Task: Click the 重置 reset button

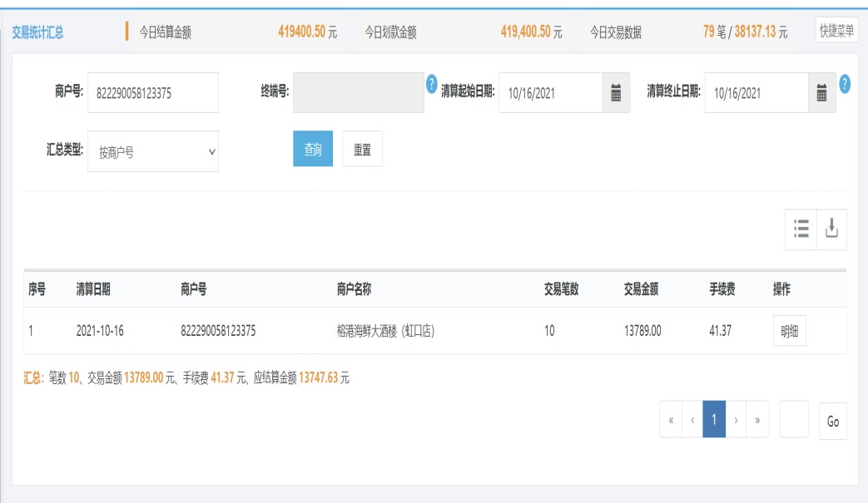Action: (362, 150)
